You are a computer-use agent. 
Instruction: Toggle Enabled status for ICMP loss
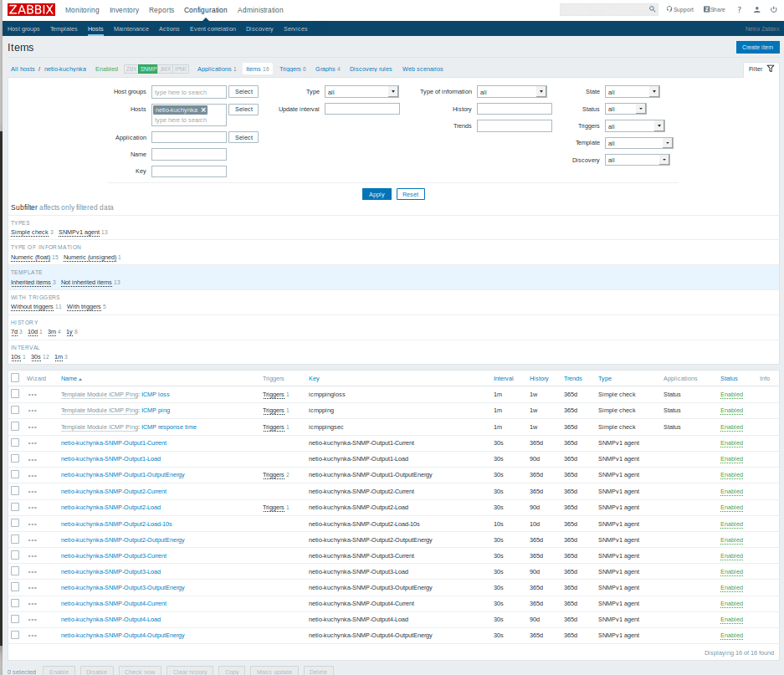click(x=731, y=395)
